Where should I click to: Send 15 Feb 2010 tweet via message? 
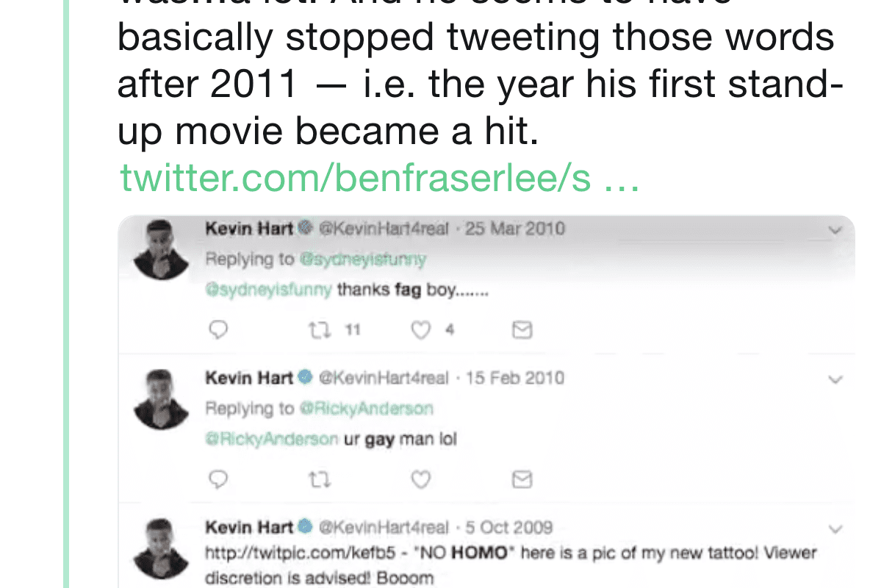(x=521, y=480)
